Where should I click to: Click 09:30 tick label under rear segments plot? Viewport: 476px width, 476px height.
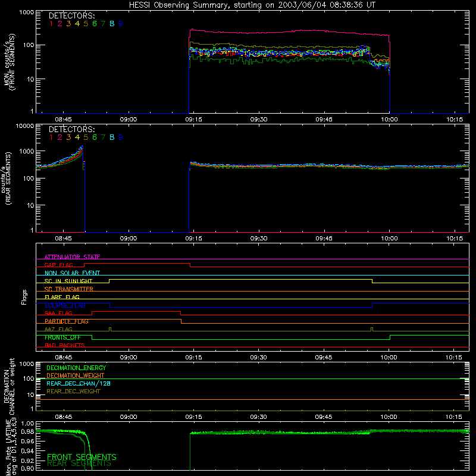259,239
